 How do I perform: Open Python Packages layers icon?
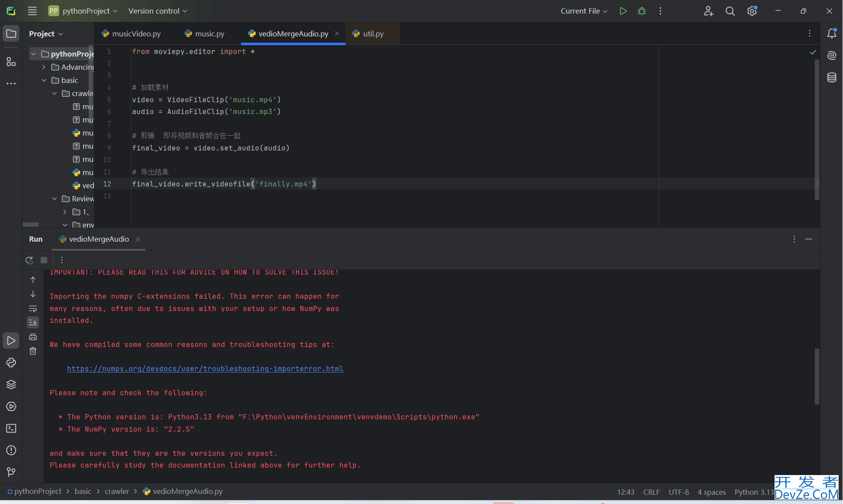pos(11,385)
